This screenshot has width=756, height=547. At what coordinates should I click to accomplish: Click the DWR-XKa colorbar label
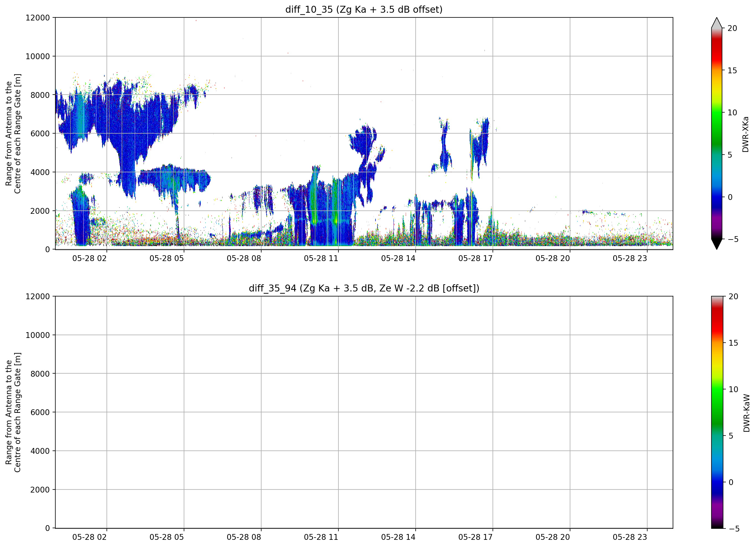point(745,134)
